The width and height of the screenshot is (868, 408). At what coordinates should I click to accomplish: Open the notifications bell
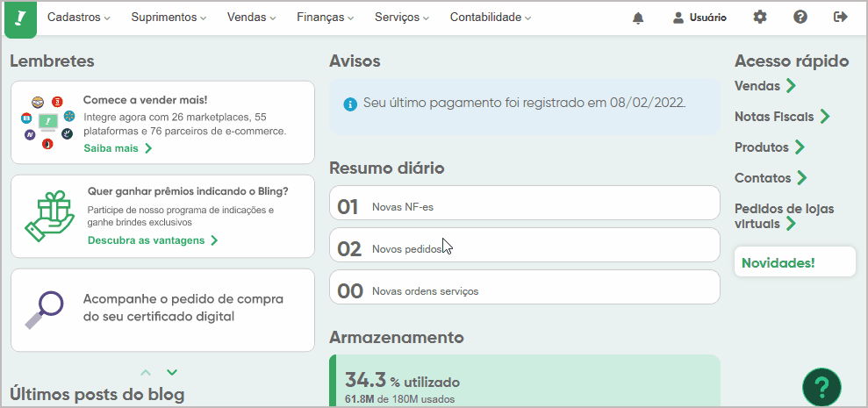[x=638, y=18]
